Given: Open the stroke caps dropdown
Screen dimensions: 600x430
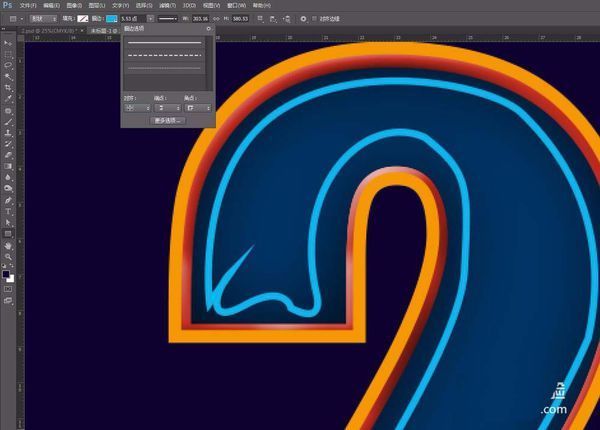Looking at the screenshot, I should (167, 107).
